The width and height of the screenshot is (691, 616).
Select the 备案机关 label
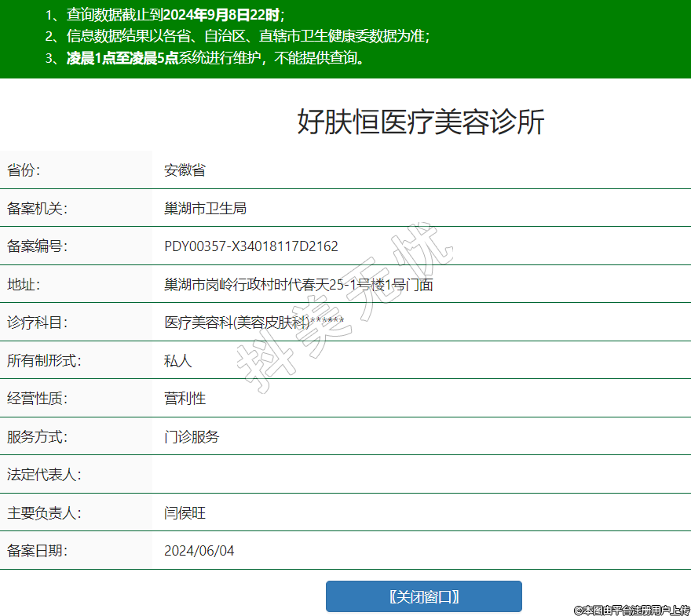[x=38, y=208]
